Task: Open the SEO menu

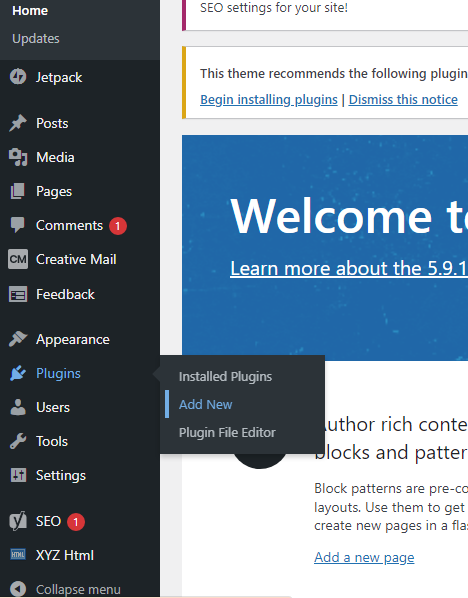Action: coord(48,521)
